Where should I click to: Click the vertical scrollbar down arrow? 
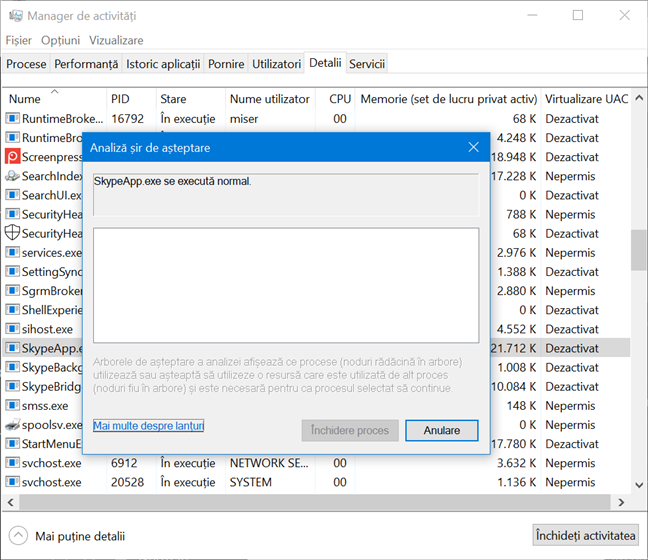[639, 485]
